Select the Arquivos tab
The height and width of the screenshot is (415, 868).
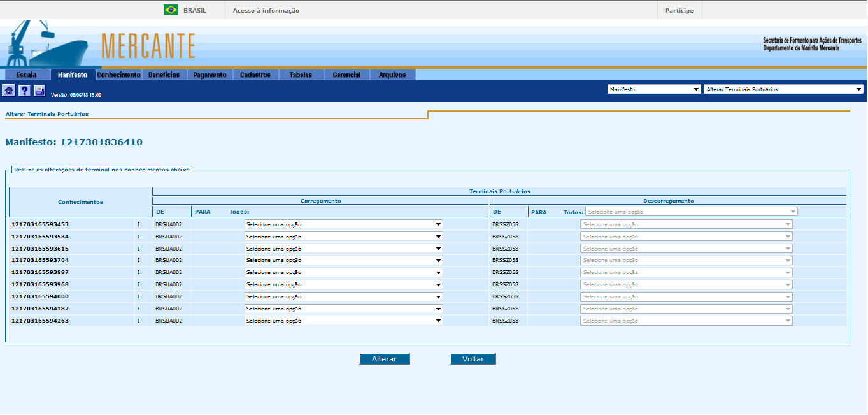click(x=392, y=75)
